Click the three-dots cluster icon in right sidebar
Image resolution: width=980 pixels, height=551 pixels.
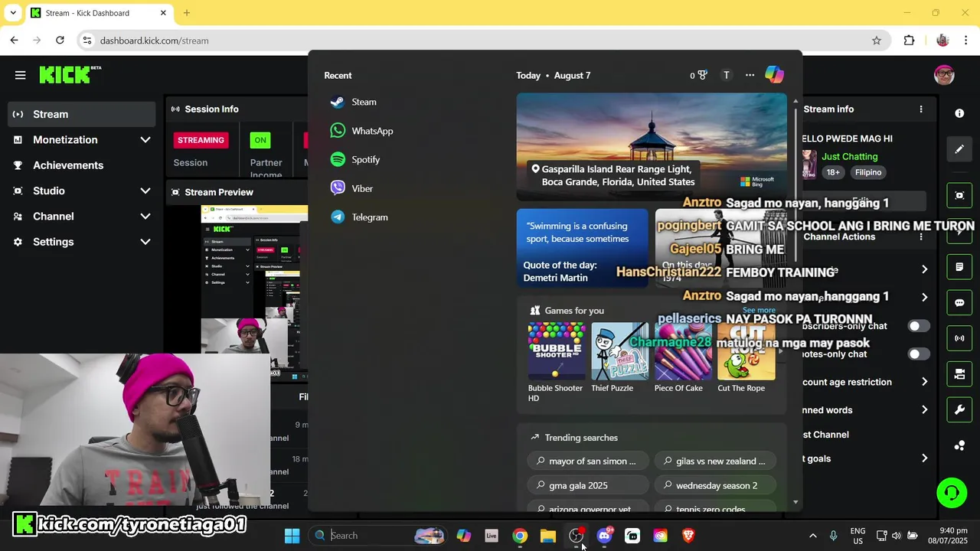pos(959,445)
